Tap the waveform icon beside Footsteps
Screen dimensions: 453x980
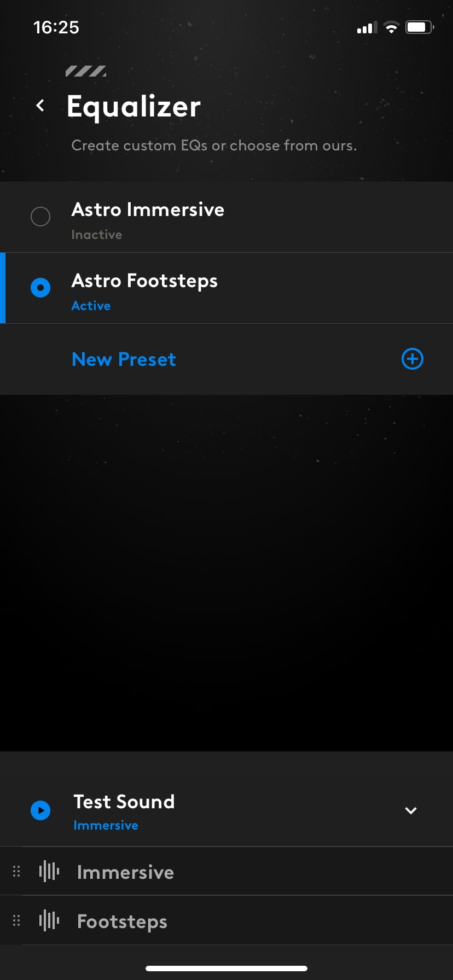49,920
